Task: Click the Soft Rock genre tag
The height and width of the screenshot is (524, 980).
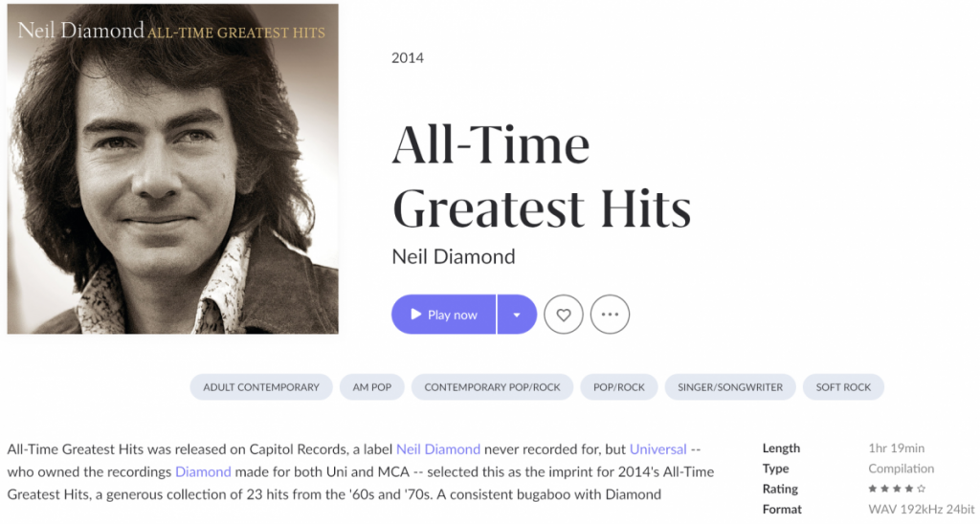Action: coord(843,387)
